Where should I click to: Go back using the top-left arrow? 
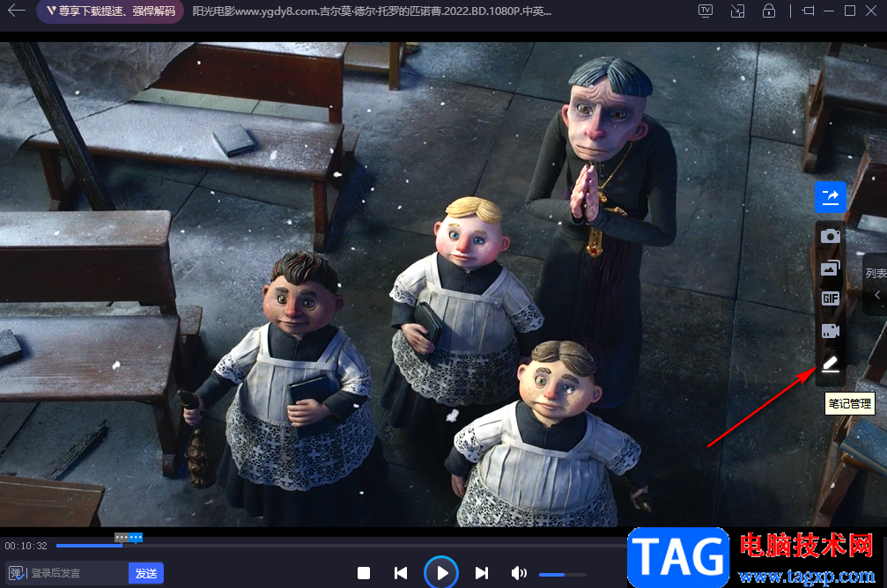17,11
